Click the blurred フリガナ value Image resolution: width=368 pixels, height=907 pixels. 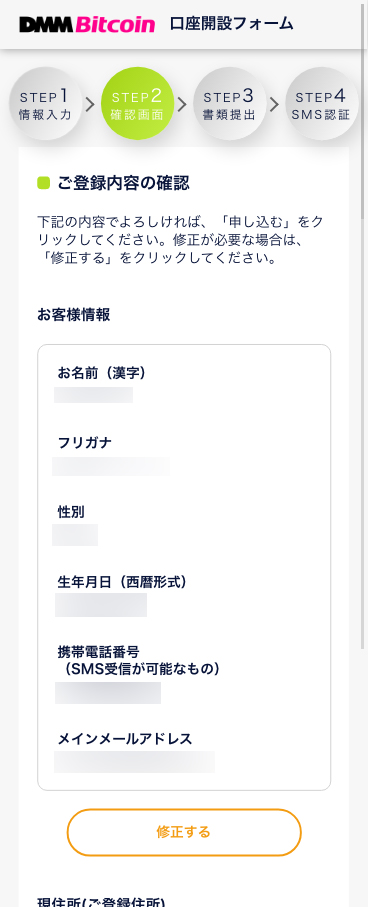click(111, 466)
